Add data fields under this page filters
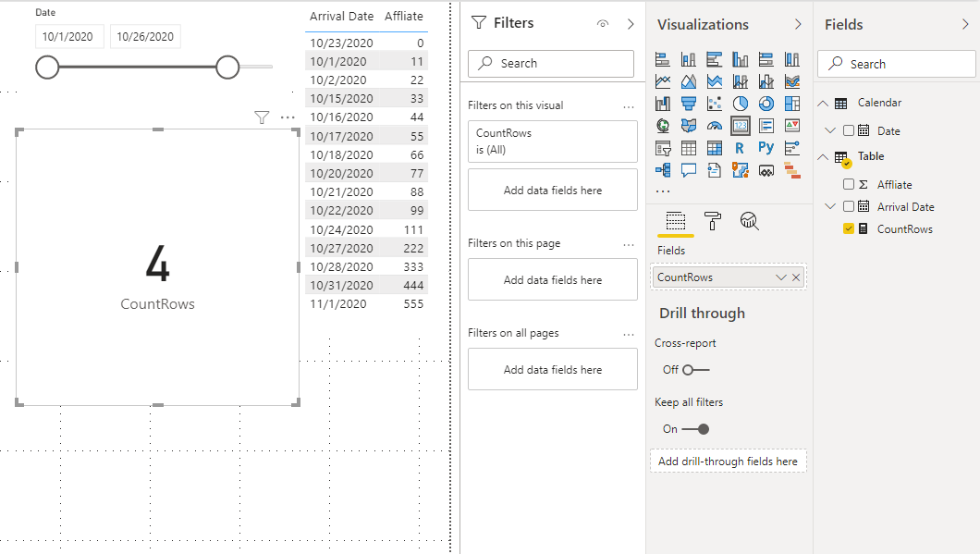 click(553, 280)
